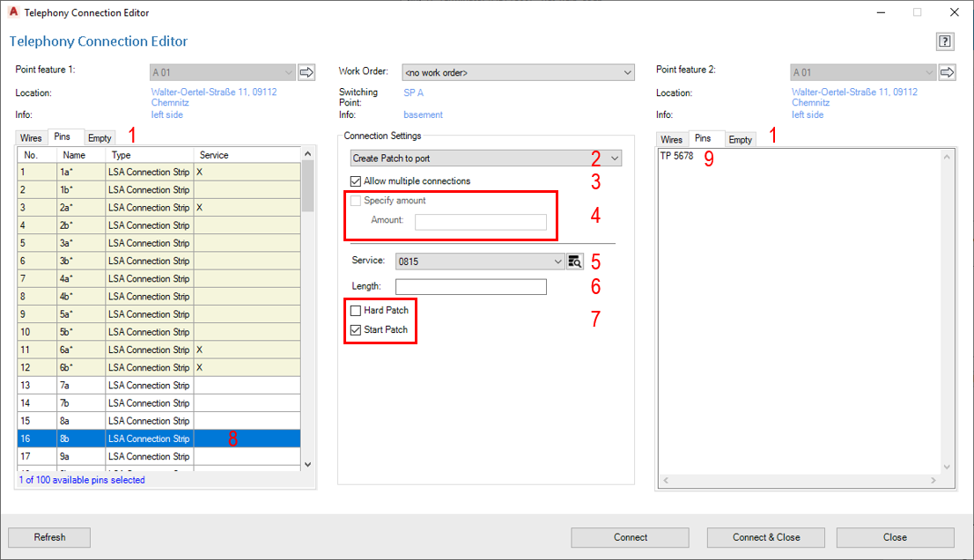Click the help question mark icon
The width and height of the screenshot is (974, 560).
(944, 41)
